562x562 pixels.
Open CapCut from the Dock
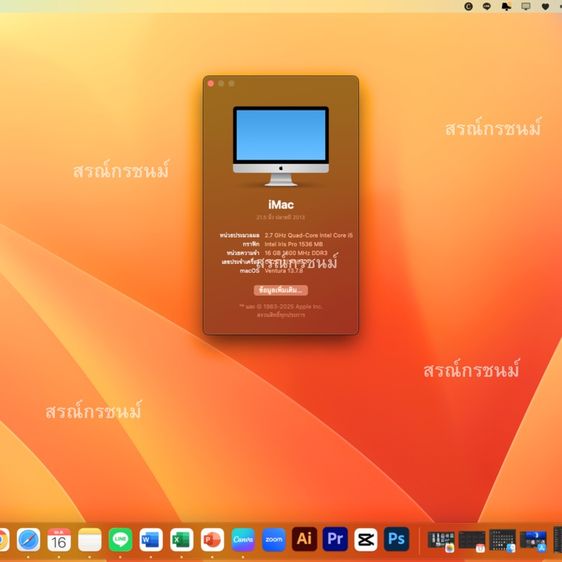pyautogui.click(x=366, y=539)
